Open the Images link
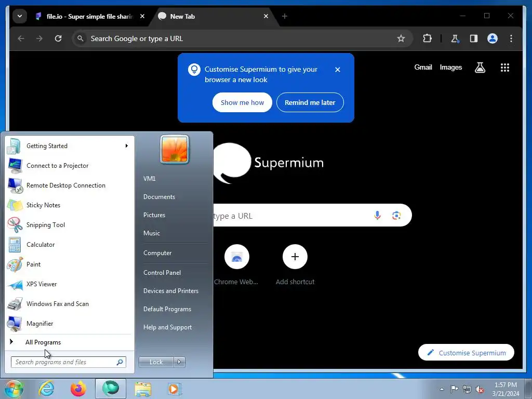Viewport: 532px width, 399px height. pos(450,68)
